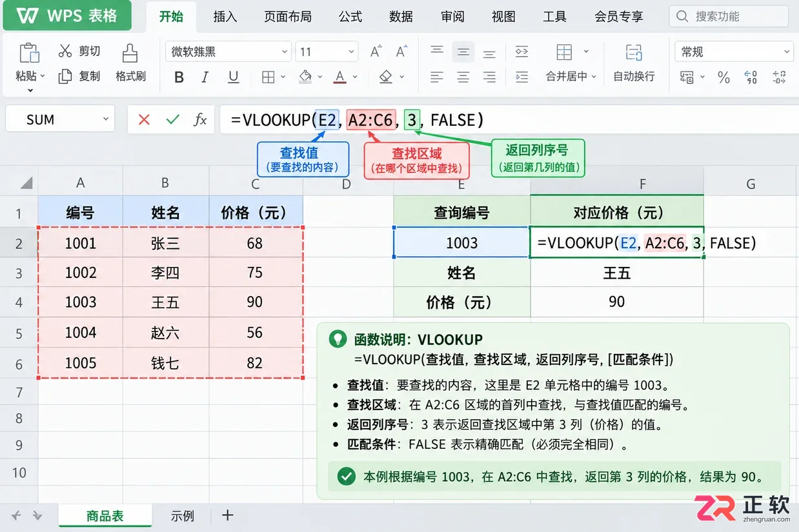
Task: Align text right
Action: pos(489,77)
